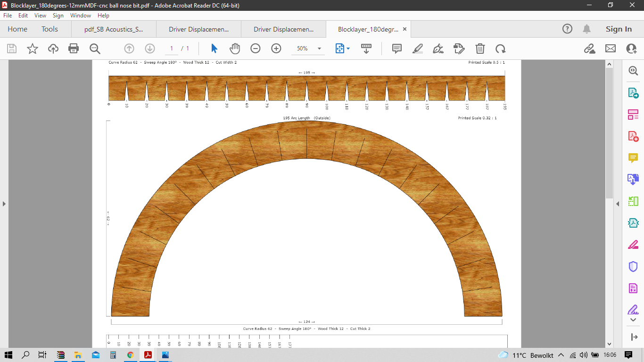Screen dimensions: 644x362
Task: Open the Edit menu
Action: click(23, 16)
